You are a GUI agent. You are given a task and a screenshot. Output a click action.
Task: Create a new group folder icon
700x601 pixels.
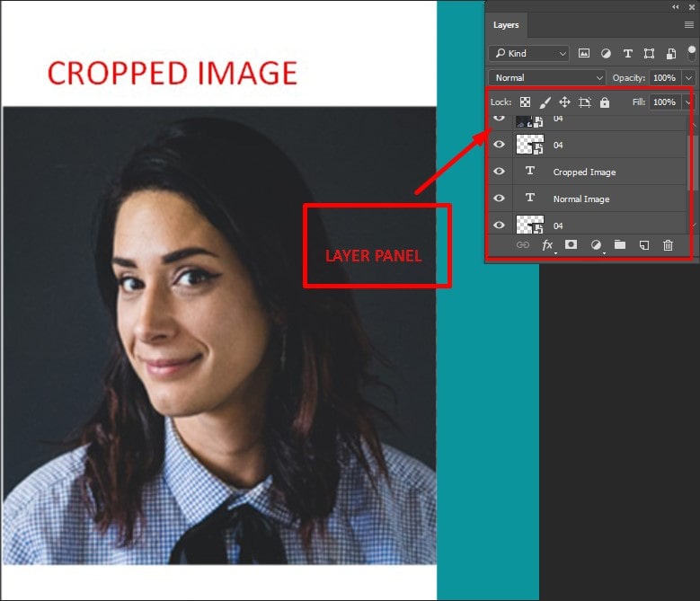tap(620, 244)
